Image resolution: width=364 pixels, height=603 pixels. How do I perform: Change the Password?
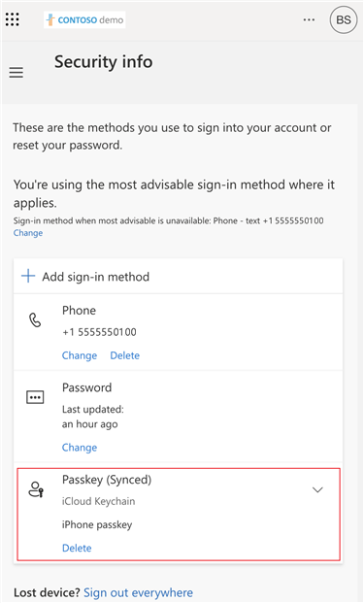click(80, 448)
